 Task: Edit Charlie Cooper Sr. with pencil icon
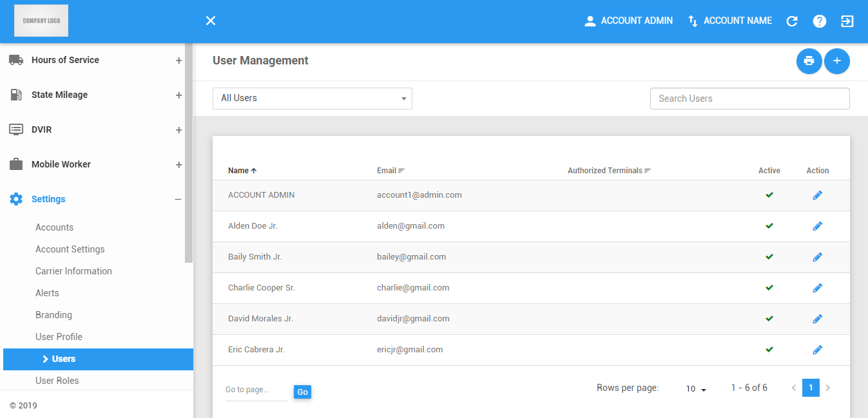(x=818, y=288)
